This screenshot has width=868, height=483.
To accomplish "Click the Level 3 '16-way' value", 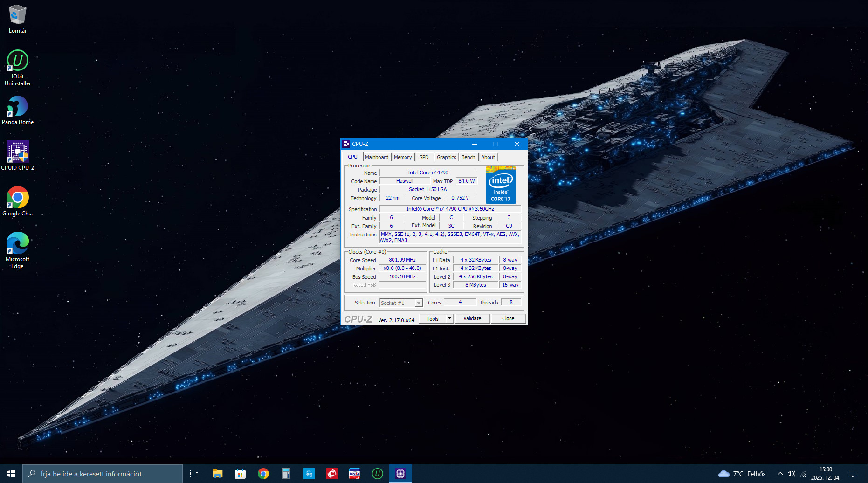I will click(510, 285).
